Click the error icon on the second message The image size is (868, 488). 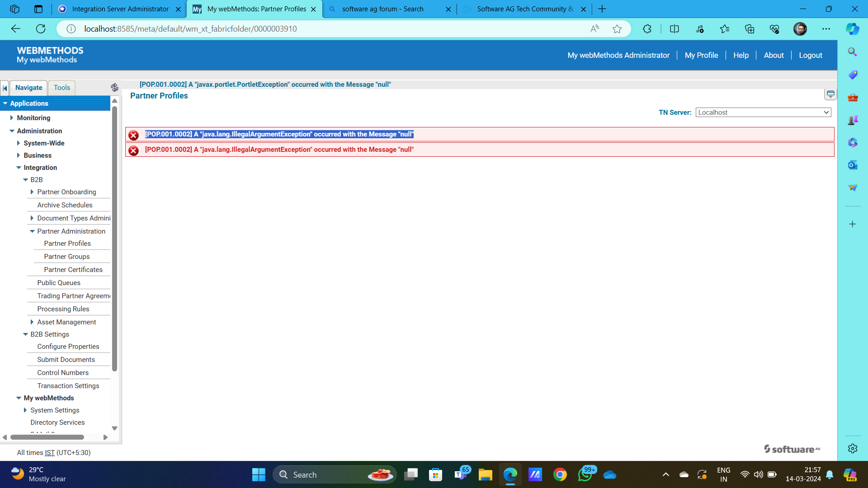point(133,150)
